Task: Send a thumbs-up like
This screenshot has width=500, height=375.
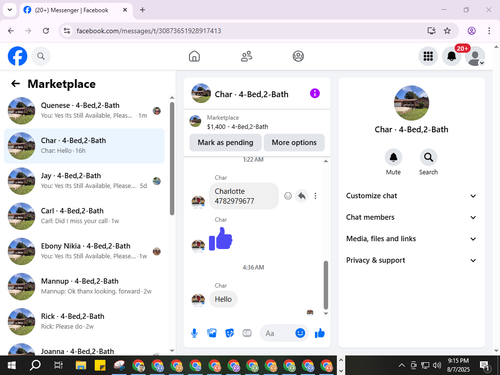Action: pyautogui.click(x=320, y=333)
